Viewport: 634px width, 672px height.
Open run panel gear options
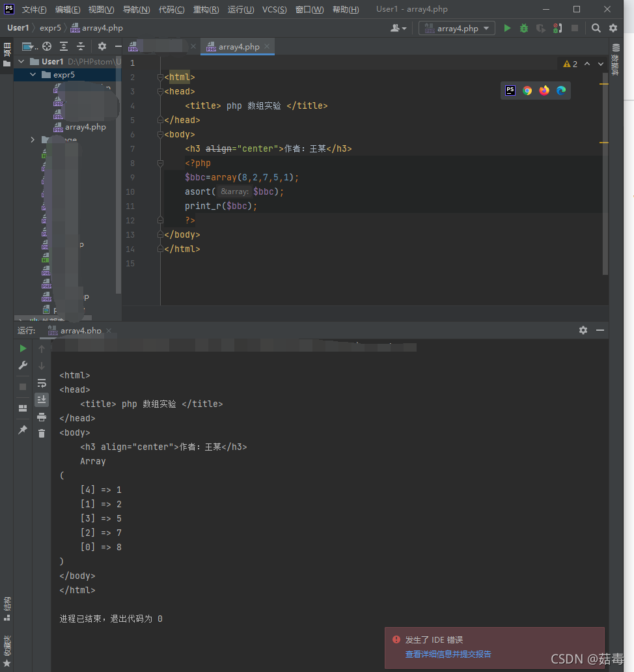coord(583,330)
